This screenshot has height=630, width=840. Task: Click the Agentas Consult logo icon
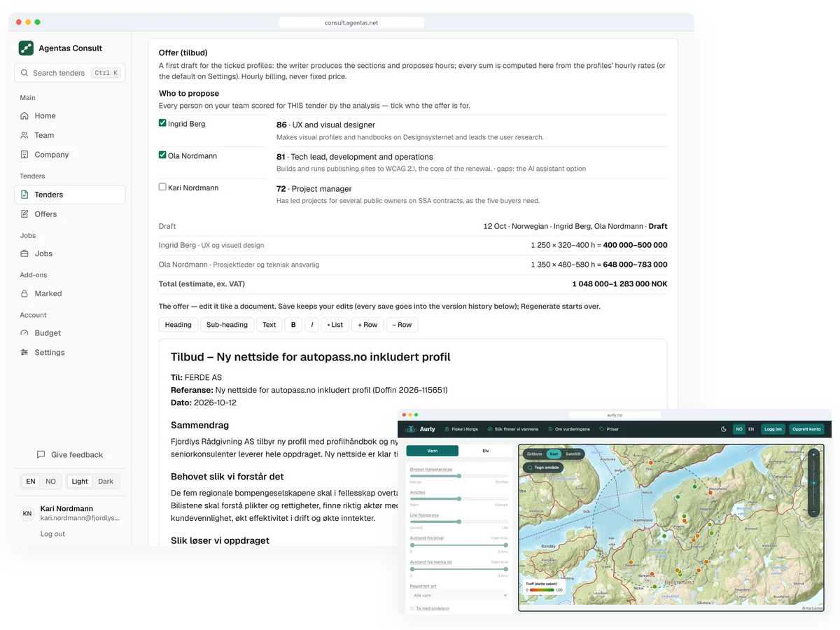(26, 48)
